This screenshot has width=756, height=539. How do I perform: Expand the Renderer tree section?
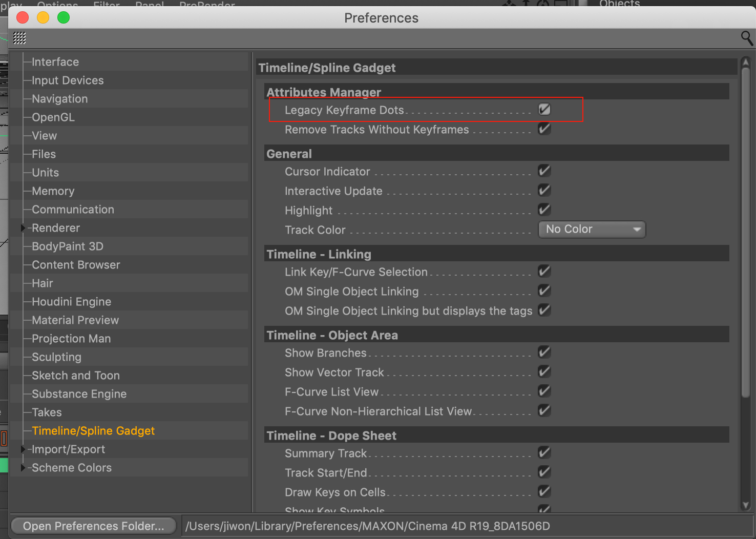[x=23, y=228]
